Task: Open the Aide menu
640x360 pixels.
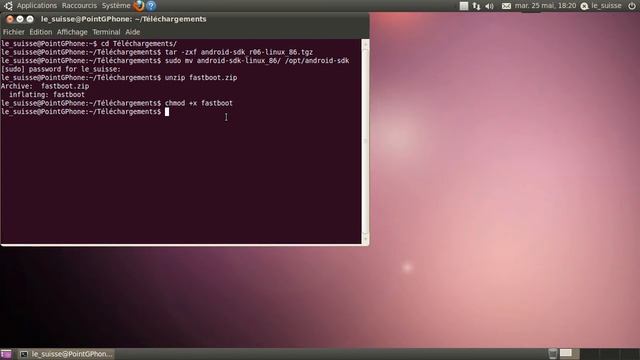Action: point(132,32)
